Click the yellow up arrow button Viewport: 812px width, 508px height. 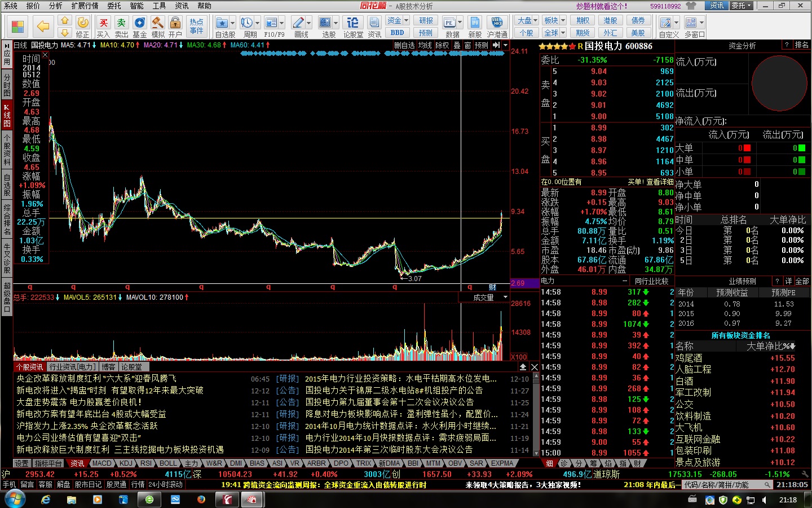click(65, 21)
